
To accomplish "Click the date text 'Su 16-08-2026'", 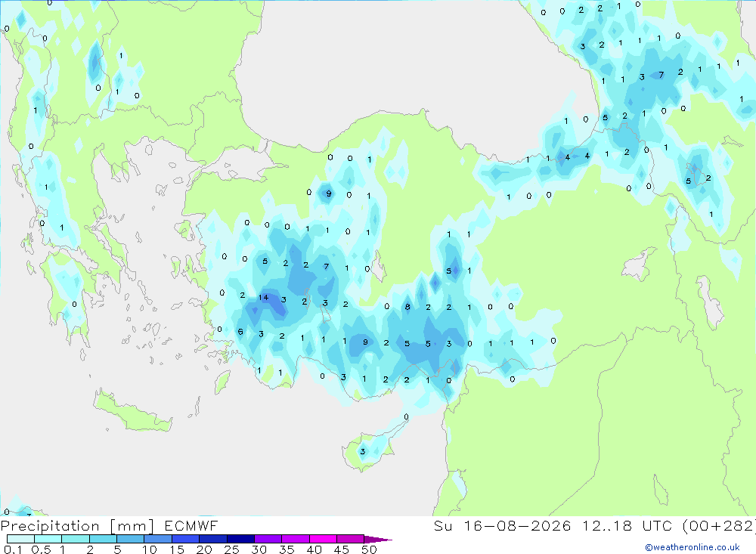I will [x=502, y=525].
